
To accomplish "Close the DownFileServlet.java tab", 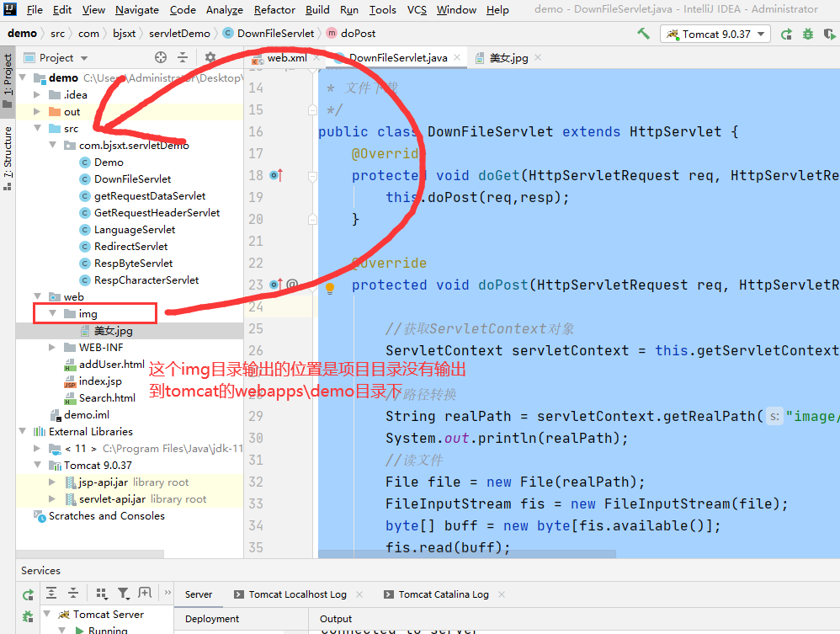I will coord(457,57).
